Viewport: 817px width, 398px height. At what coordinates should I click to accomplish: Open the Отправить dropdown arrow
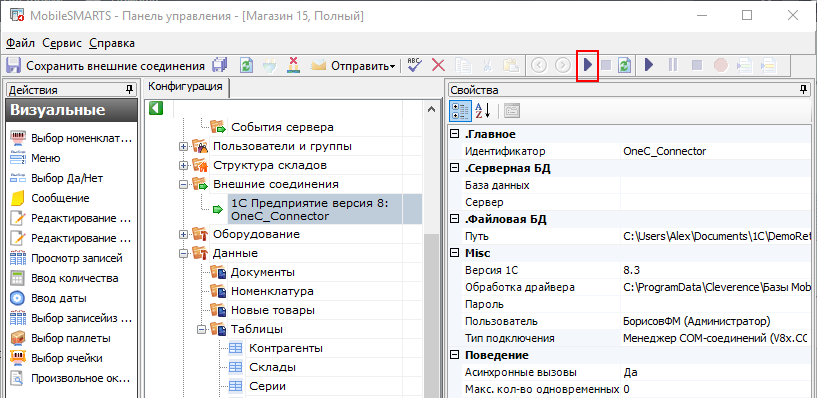point(392,67)
